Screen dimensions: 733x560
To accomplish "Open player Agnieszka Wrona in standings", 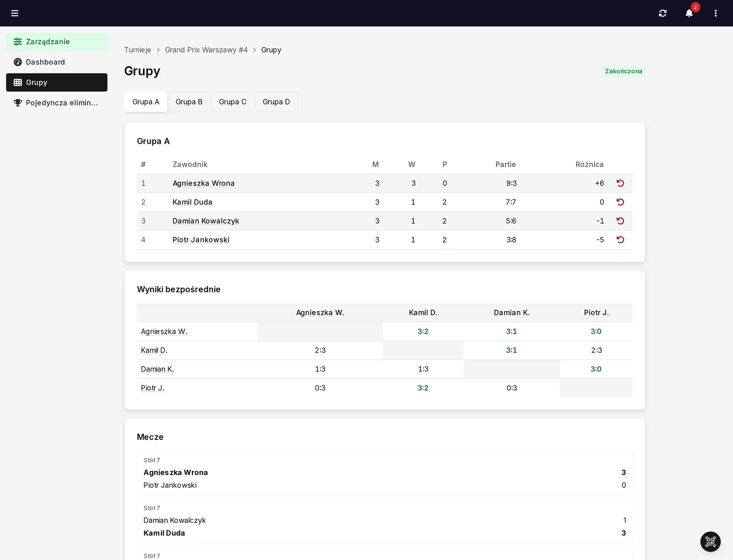I will coord(203,183).
